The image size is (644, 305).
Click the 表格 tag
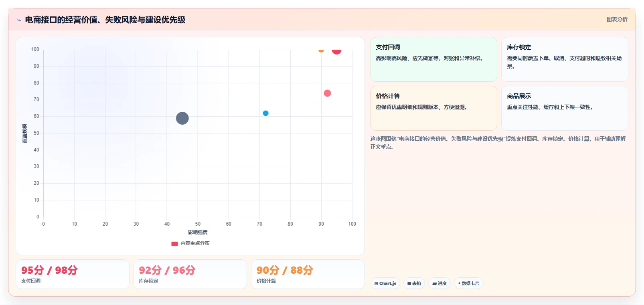(x=414, y=283)
